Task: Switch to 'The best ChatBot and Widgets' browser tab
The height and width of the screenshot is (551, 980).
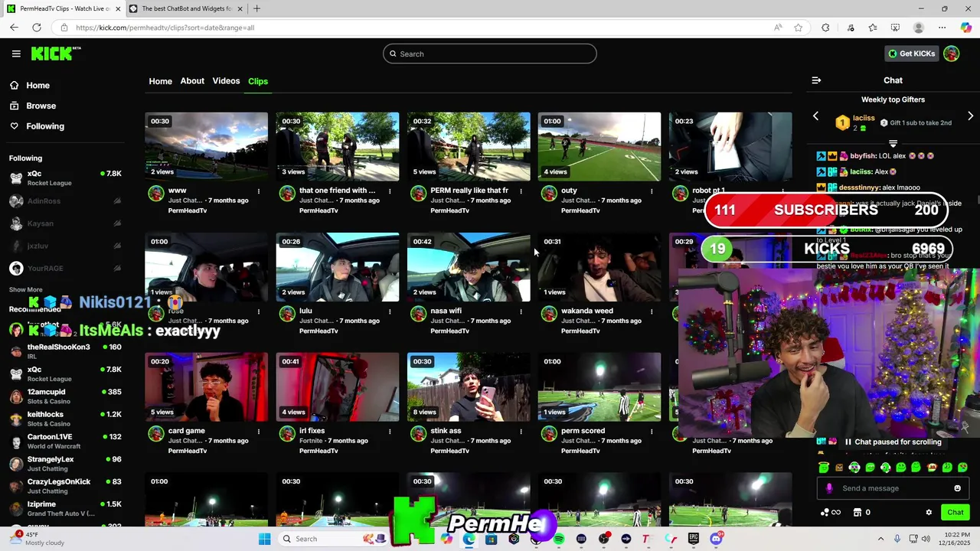Action: click(x=187, y=8)
